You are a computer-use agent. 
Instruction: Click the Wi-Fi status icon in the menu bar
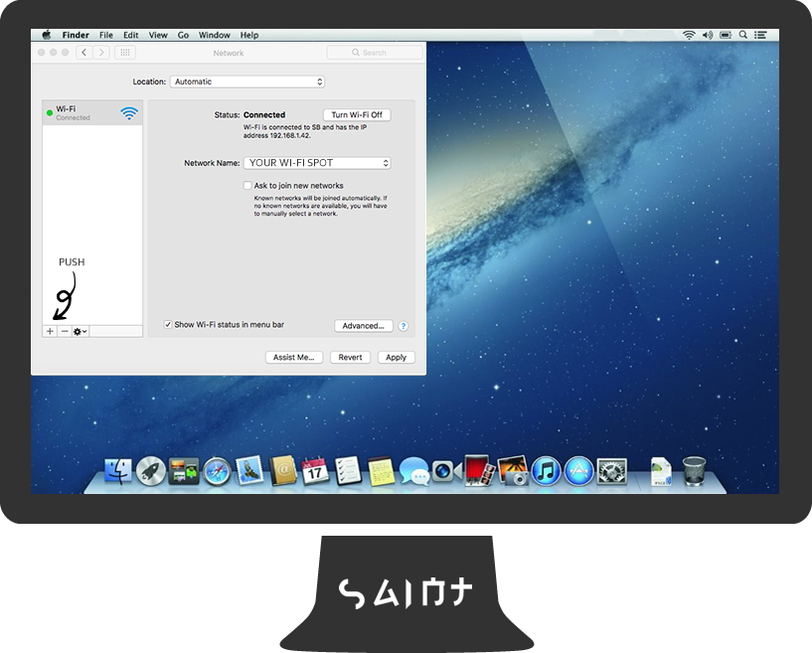(689, 35)
